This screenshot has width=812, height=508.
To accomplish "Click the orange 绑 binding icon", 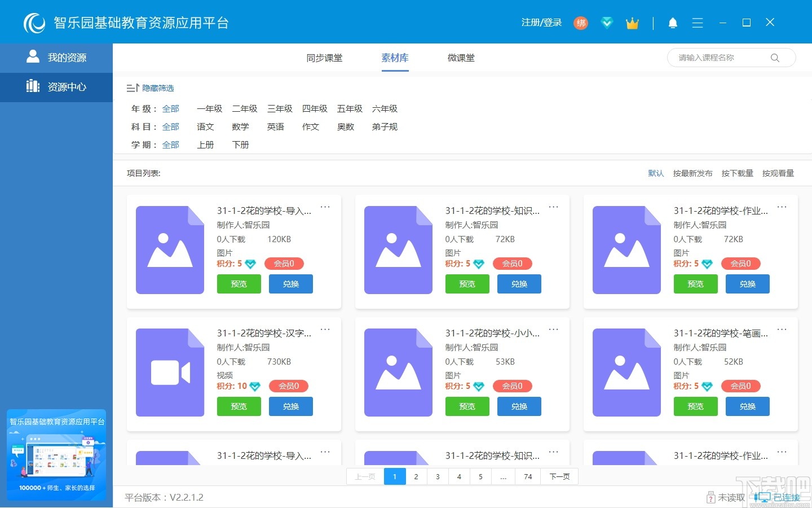I will pyautogui.click(x=581, y=23).
